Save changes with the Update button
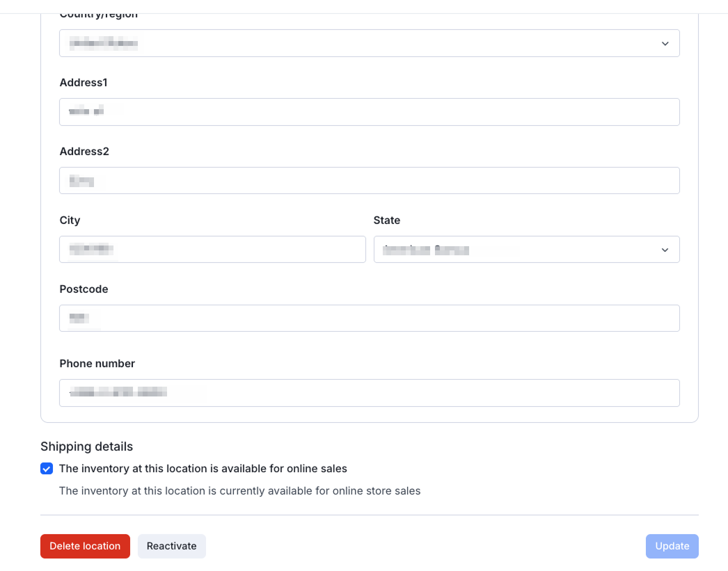The height and width of the screenshot is (571, 728). pyautogui.click(x=672, y=546)
